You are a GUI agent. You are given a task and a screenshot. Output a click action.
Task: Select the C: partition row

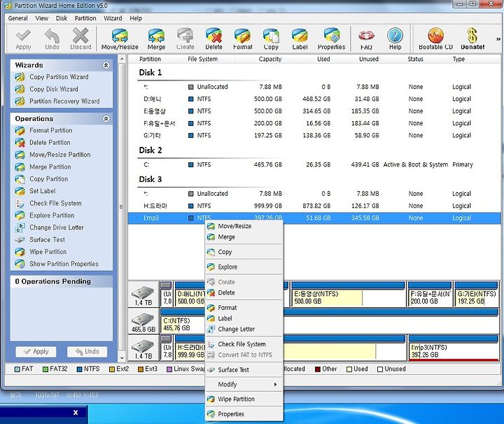click(314, 165)
